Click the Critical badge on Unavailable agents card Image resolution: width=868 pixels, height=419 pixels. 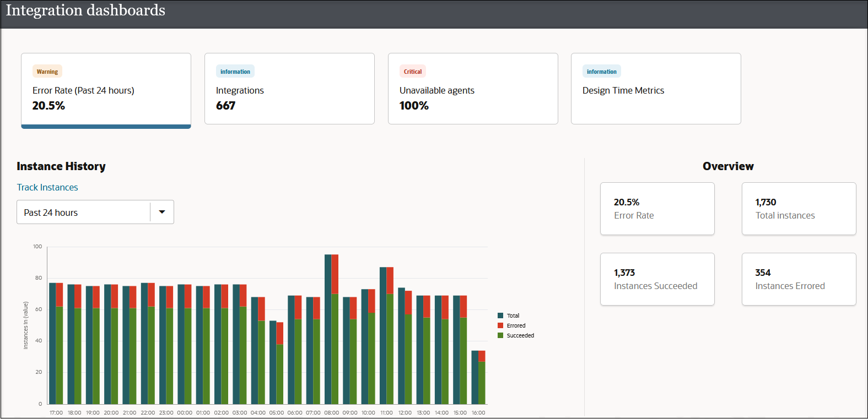413,72
